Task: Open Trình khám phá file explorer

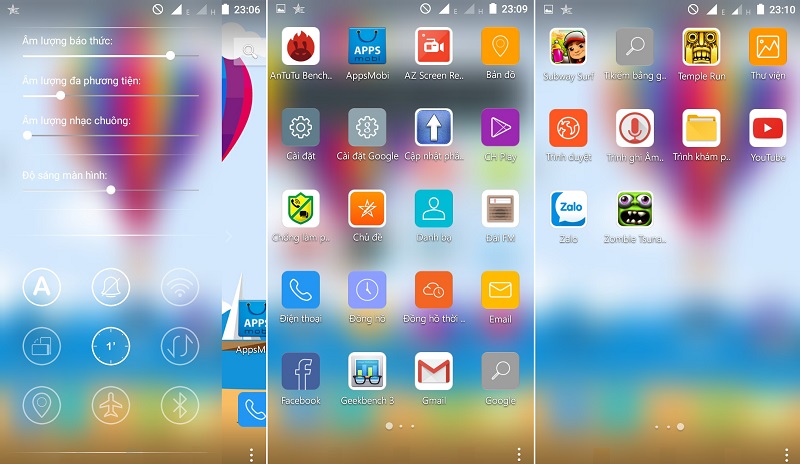Action: tap(702, 128)
